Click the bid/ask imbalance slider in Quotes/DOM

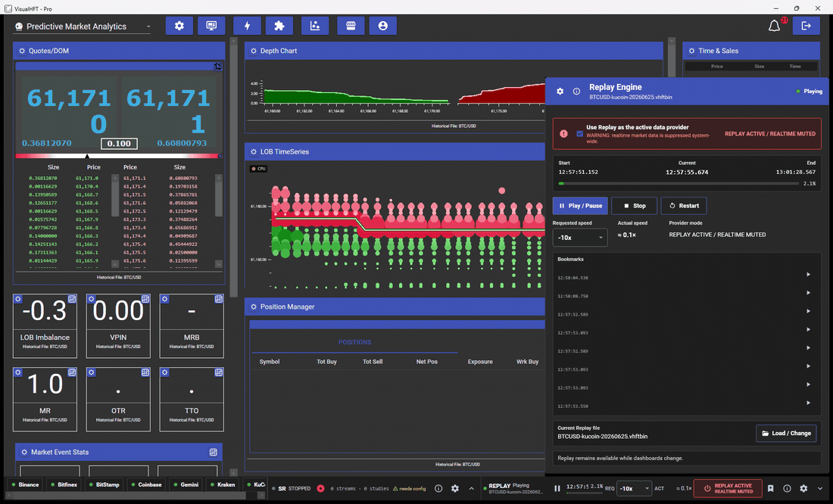pos(119,156)
